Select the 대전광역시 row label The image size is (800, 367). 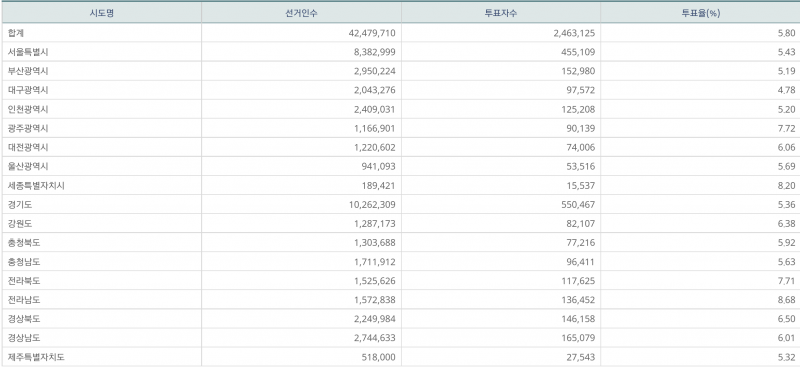(x=28, y=148)
